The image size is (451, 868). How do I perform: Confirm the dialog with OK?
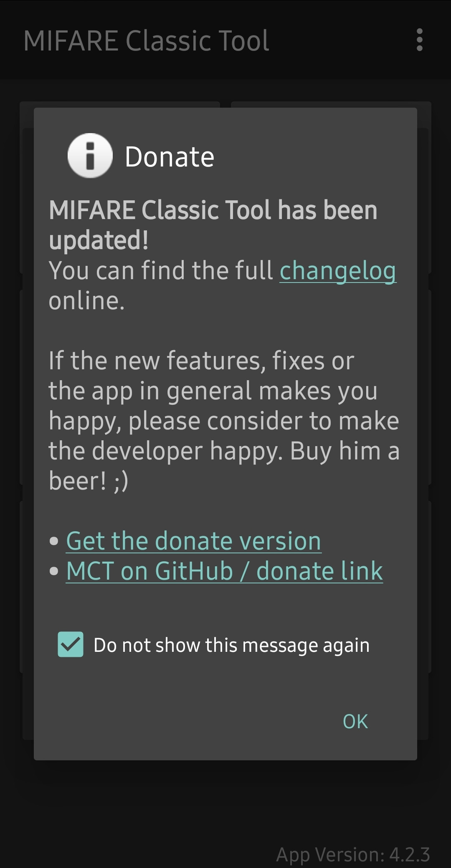[x=355, y=722]
